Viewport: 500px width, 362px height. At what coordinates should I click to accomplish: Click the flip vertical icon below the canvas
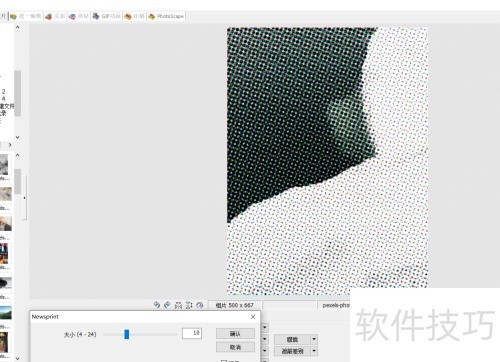coord(189,305)
